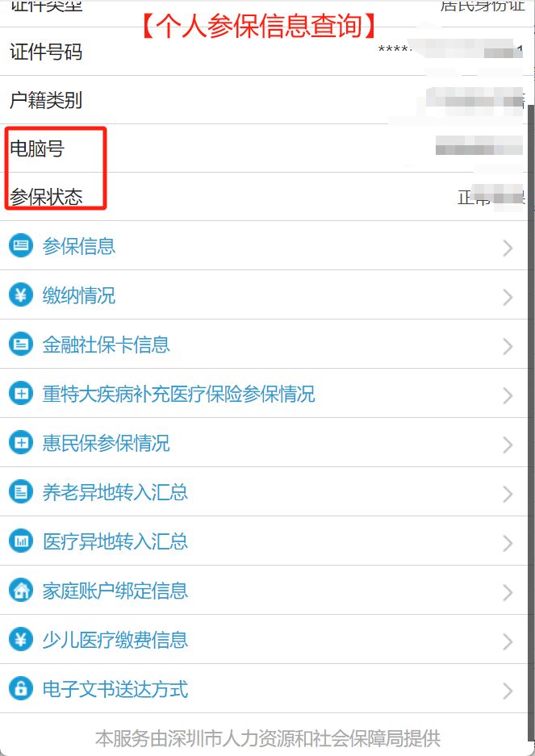The height and width of the screenshot is (756, 535).
Task: Expand 缴纳情况 using the right arrow
Action: pyautogui.click(x=508, y=298)
